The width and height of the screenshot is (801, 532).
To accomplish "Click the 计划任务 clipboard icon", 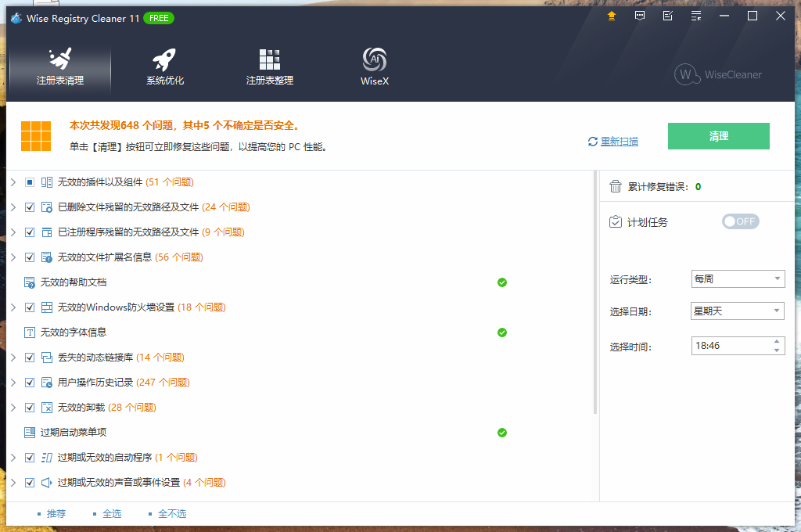I will (616, 221).
